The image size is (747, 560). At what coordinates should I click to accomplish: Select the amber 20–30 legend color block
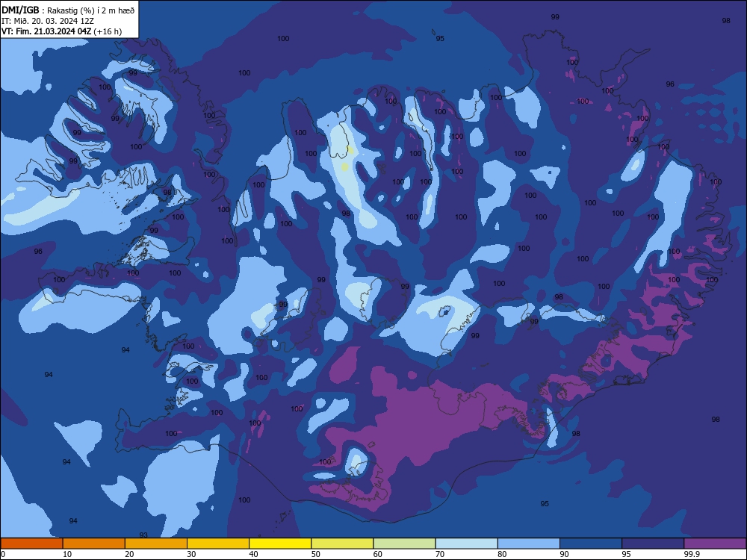pos(156,544)
